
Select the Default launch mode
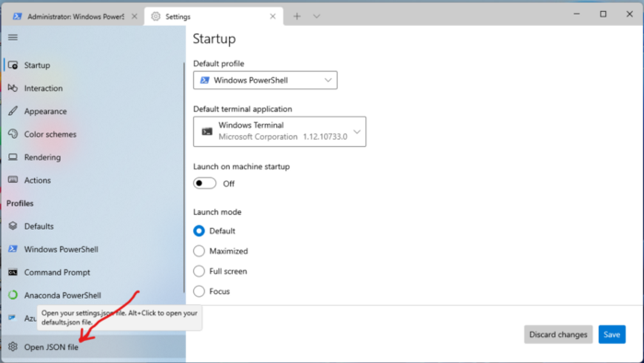point(199,231)
